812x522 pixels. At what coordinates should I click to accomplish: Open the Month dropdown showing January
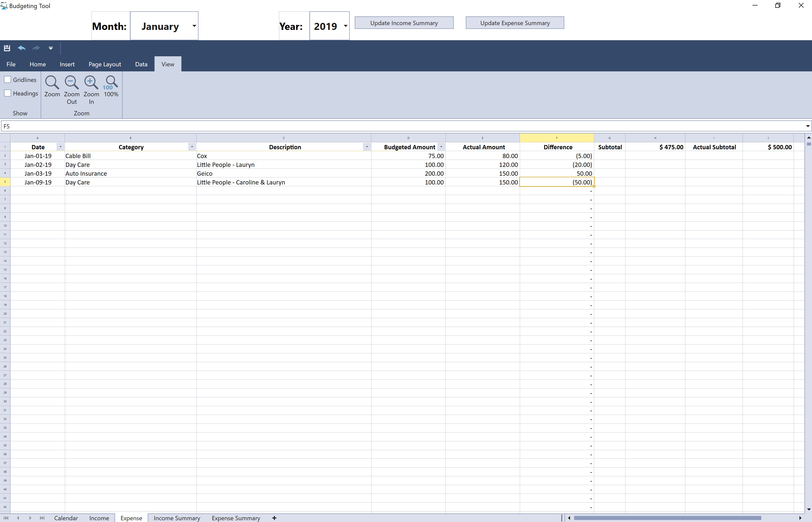point(194,26)
